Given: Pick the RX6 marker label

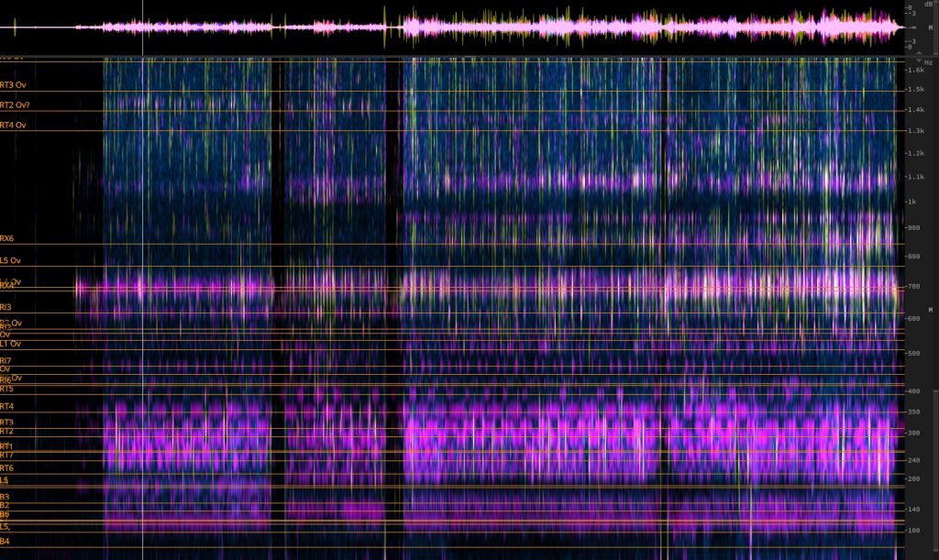Looking at the screenshot, I should point(7,238).
